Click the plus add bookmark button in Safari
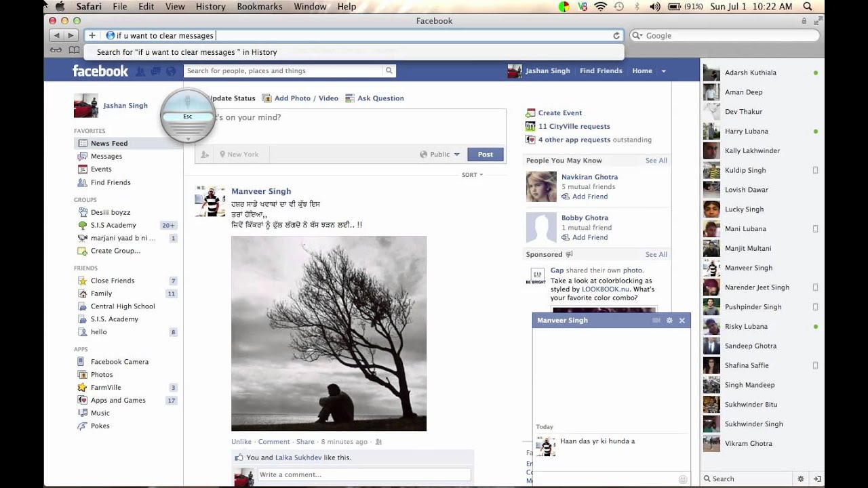The width and height of the screenshot is (868, 488). click(92, 35)
